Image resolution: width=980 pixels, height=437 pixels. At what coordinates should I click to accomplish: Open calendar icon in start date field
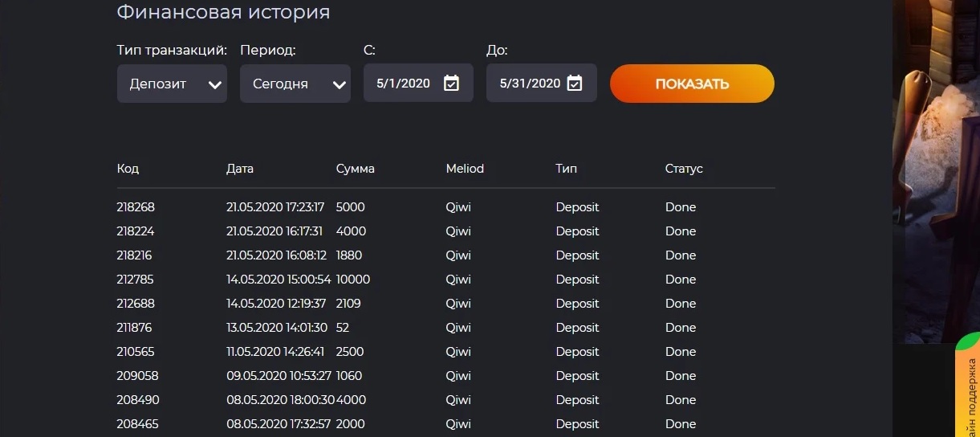(x=451, y=83)
